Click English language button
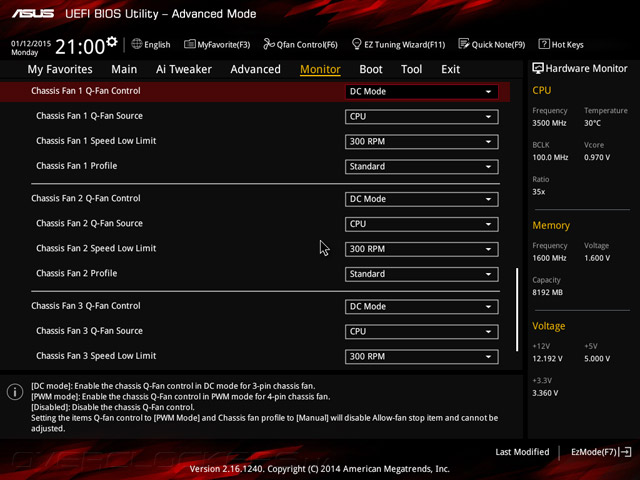 pos(151,44)
